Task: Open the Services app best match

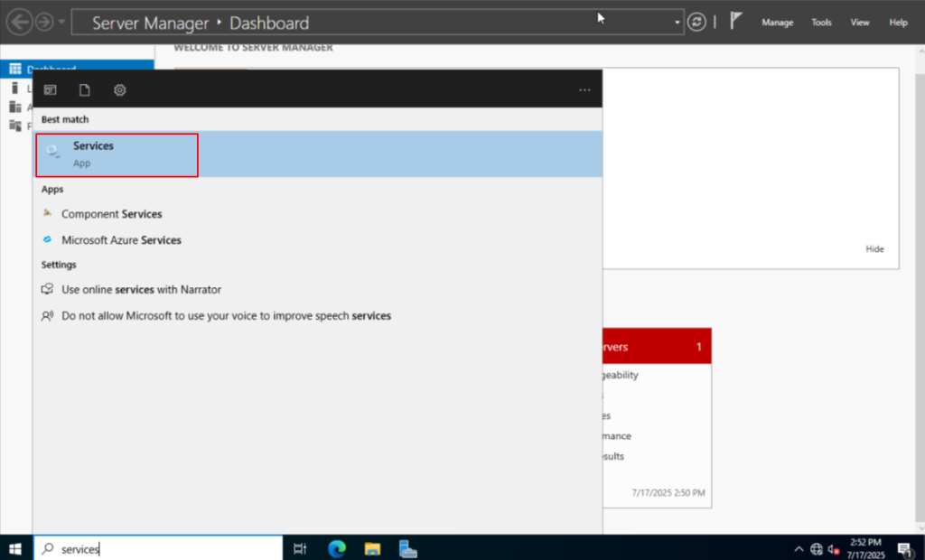Action: [117, 154]
